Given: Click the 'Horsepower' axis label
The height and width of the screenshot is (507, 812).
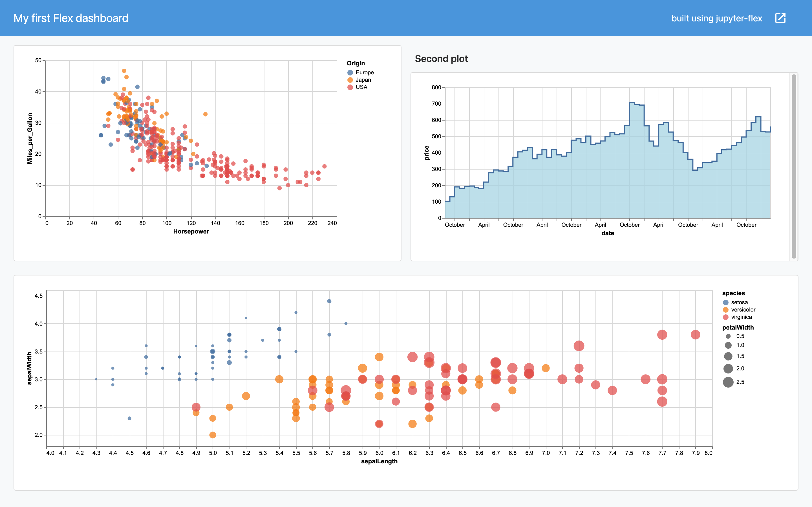Looking at the screenshot, I should point(191,231).
